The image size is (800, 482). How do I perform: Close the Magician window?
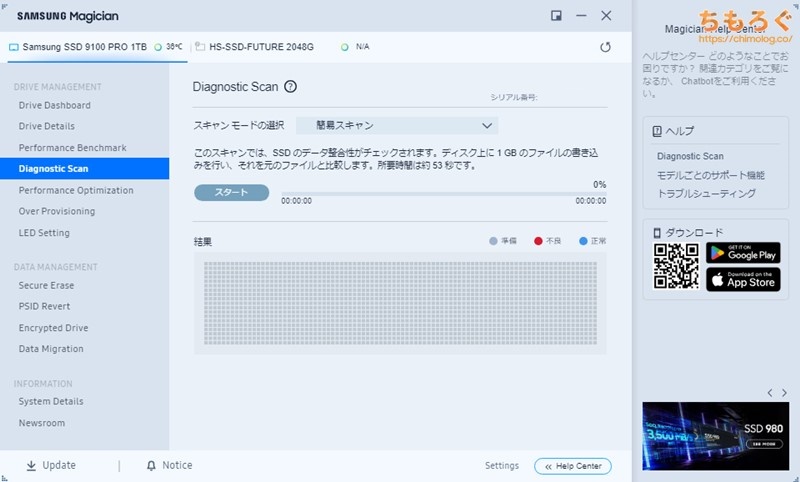pyautogui.click(x=606, y=16)
